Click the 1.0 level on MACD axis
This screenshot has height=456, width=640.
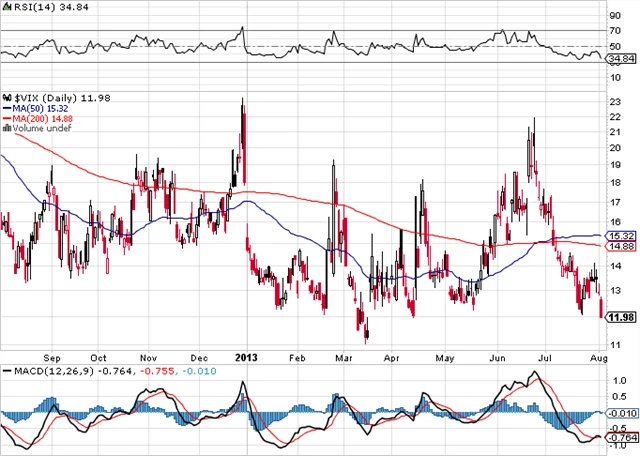620,380
